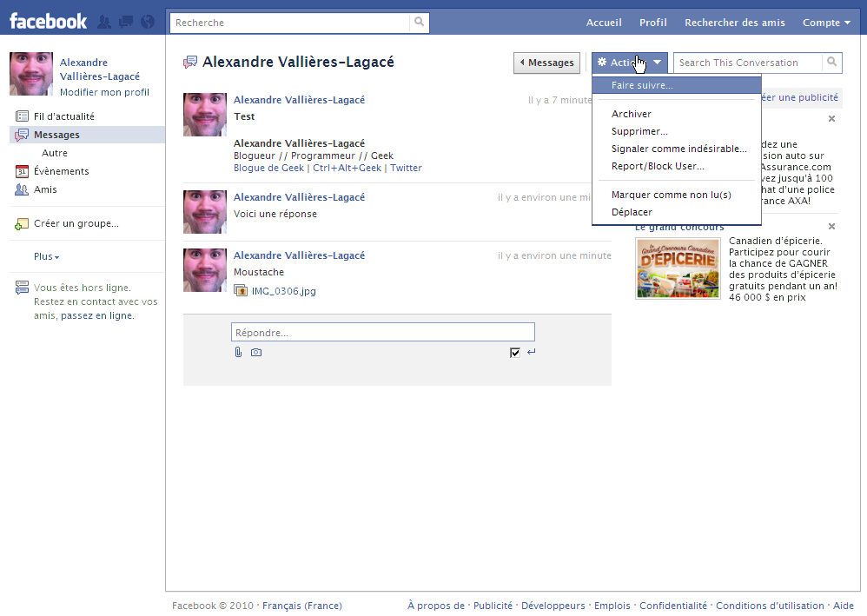Click the conversation search magnifier icon
The width and height of the screenshot is (867, 616).
[x=831, y=63]
